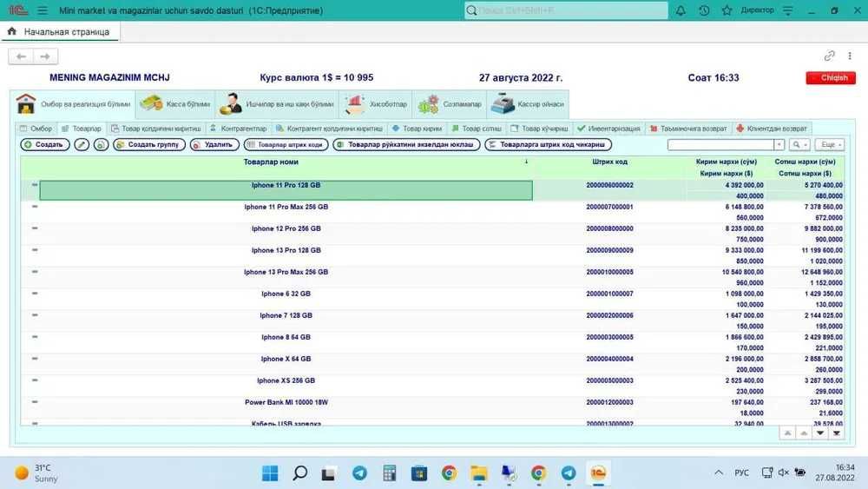Open Ишчилар ва иш хақи бўлими section

[277, 104]
